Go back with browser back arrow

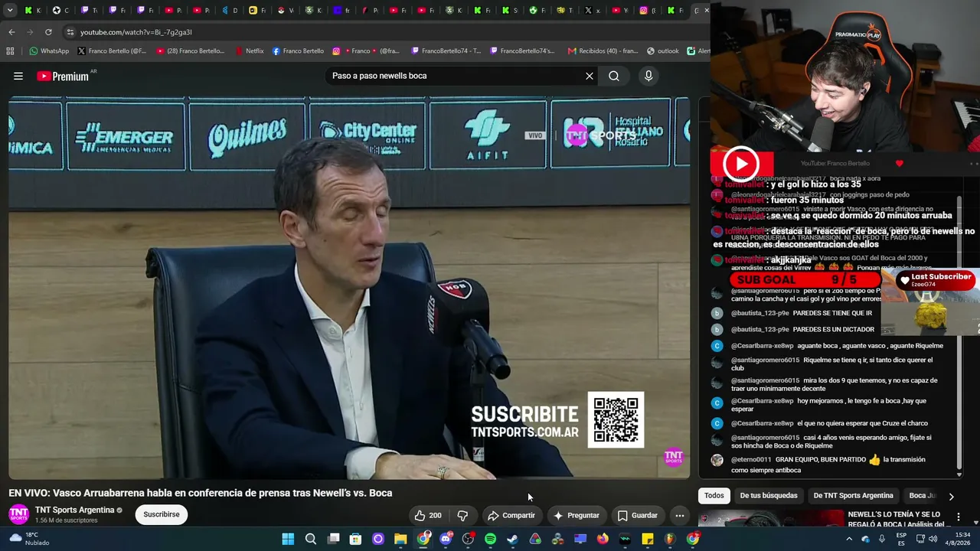pyautogui.click(x=11, y=32)
